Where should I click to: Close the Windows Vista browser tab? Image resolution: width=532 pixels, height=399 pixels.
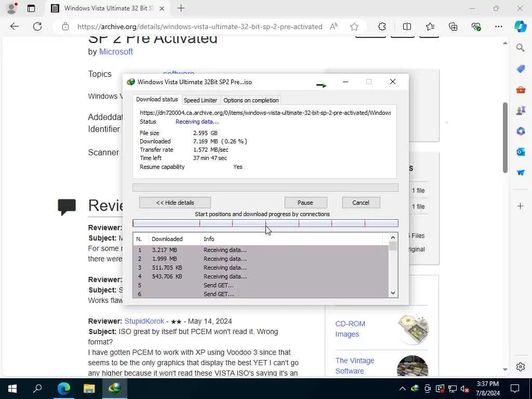[x=162, y=8]
